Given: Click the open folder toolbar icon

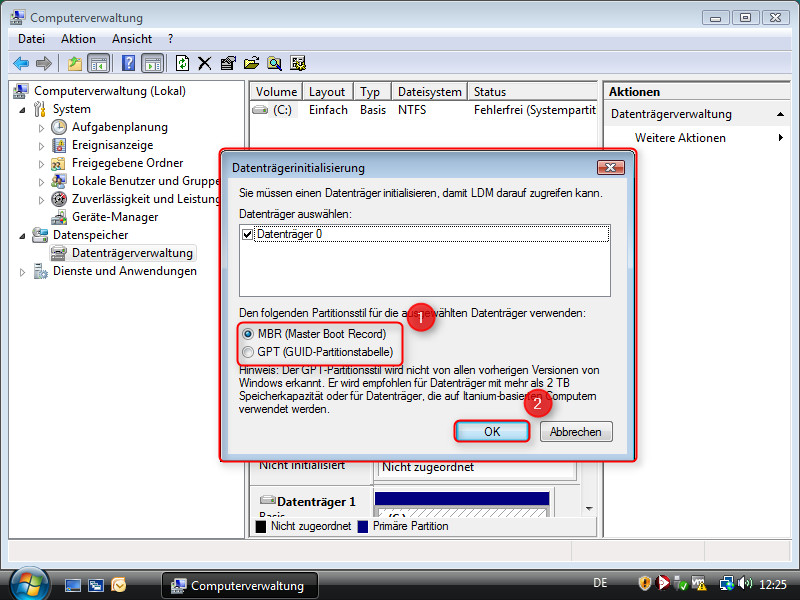Looking at the screenshot, I should point(251,64).
